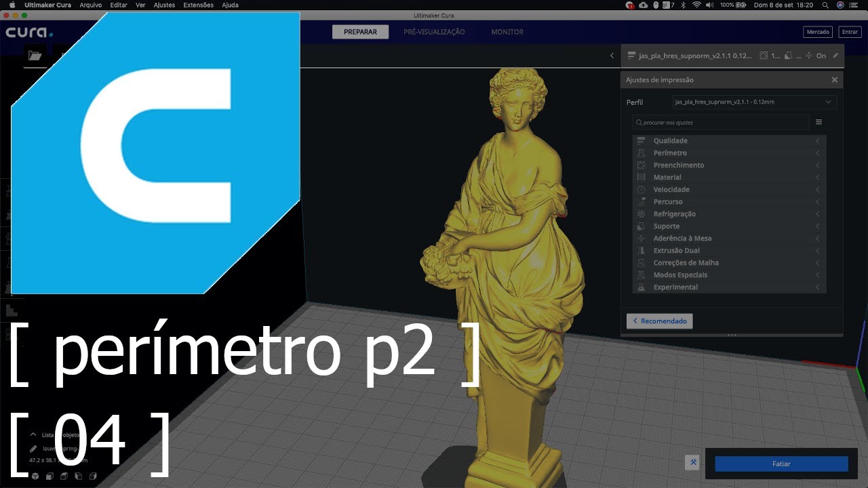This screenshot has height=488, width=868.
Task: Expand the Experimental section chevron
Action: 818,287
